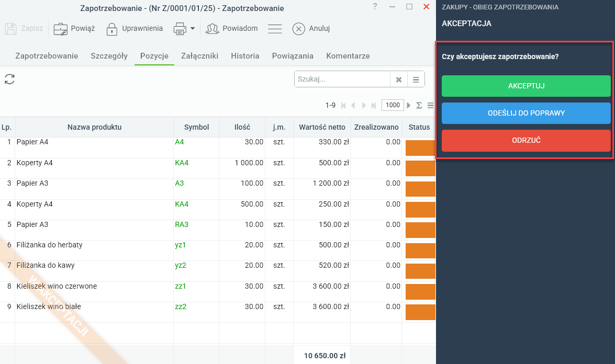Click the Powiąż briefcase button
This screenshot has width=615, height=364.
point(74,29)
